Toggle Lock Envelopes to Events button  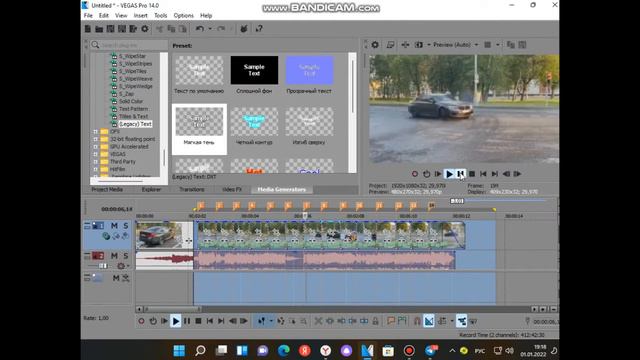pos(462,321)
